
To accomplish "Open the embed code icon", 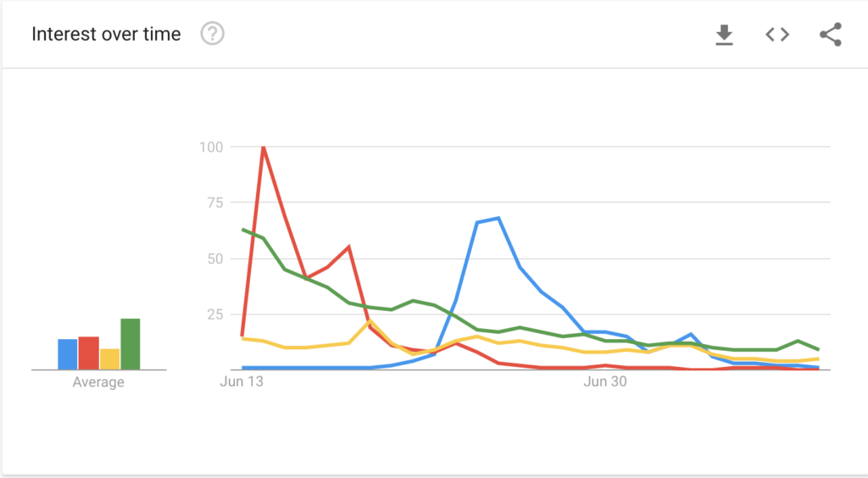I will [x=777, y=35].
